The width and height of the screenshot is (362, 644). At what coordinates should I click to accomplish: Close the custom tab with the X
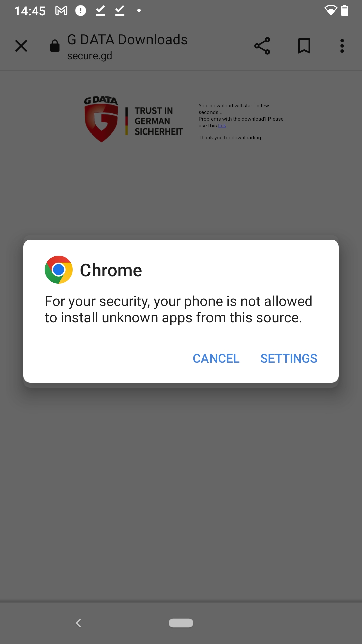[x=21, y=46]
